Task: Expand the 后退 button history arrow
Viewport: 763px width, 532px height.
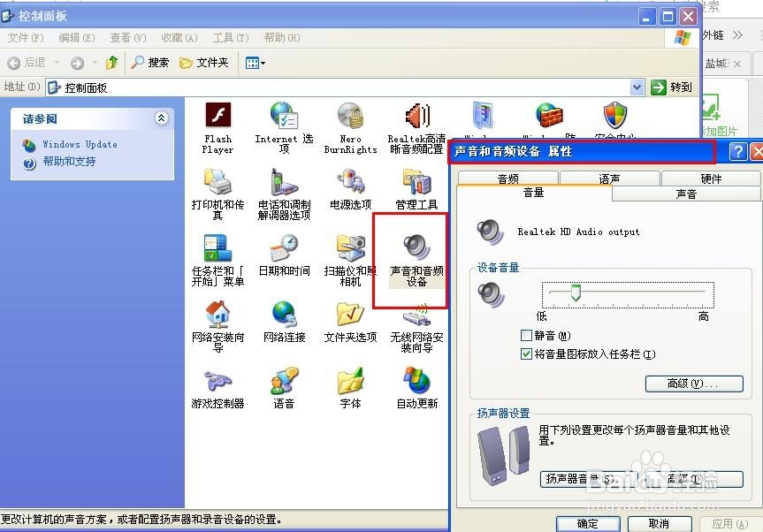Action: (55, 62)
